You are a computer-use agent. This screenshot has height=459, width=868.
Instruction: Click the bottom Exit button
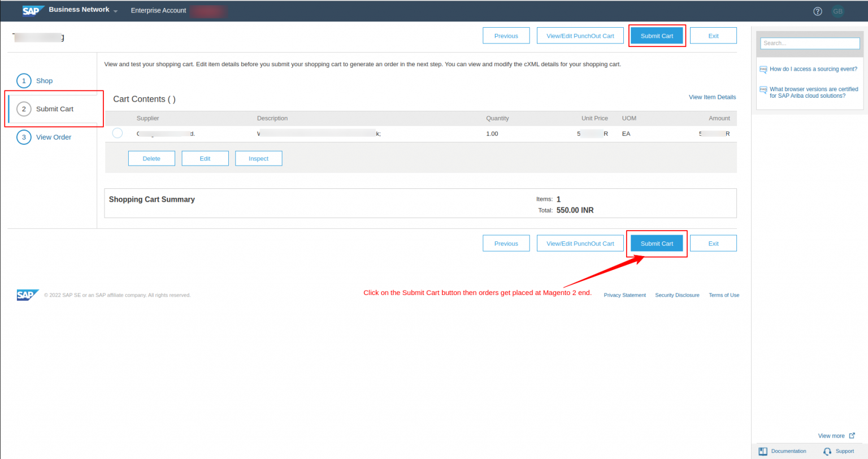713,244
